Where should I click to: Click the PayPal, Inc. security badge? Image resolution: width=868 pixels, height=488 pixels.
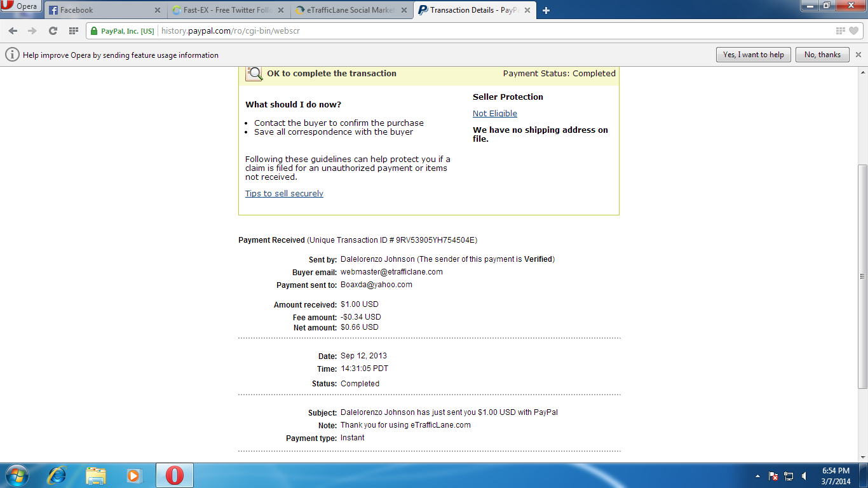pos(123,30)
